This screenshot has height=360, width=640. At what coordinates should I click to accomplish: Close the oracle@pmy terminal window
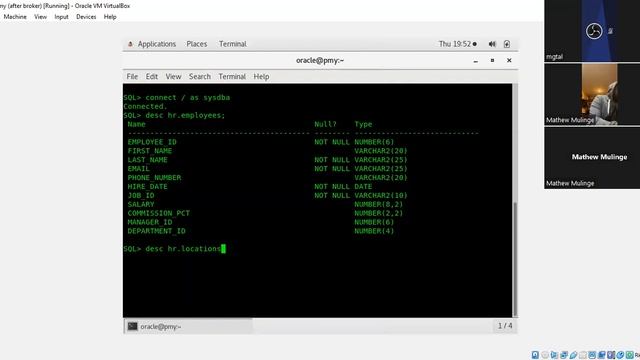(x=509, y=60)
